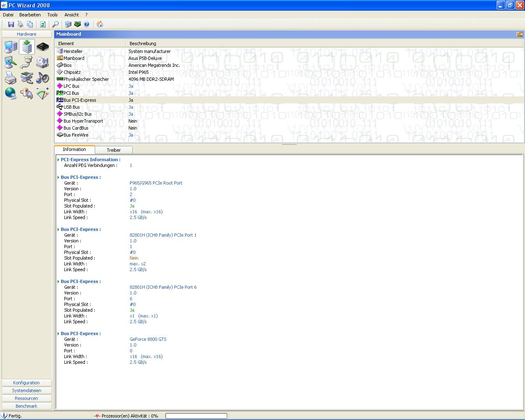Screen dimensions: 525x420
Task: Click the Beschreibung column header
Action: coord(324,43)
